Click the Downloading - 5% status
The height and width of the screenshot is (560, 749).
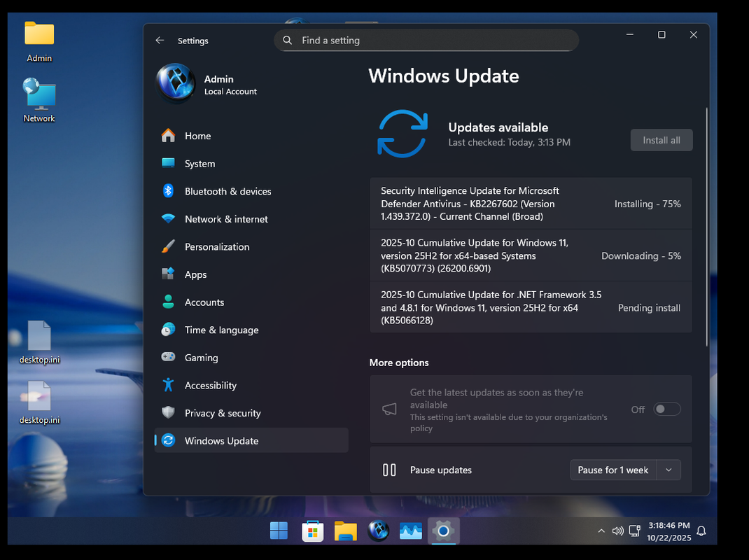(641, 256)
